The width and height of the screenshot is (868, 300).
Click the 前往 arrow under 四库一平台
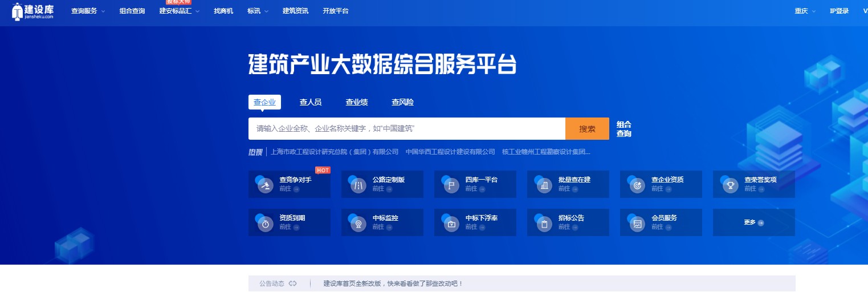(x=482, y=189)
